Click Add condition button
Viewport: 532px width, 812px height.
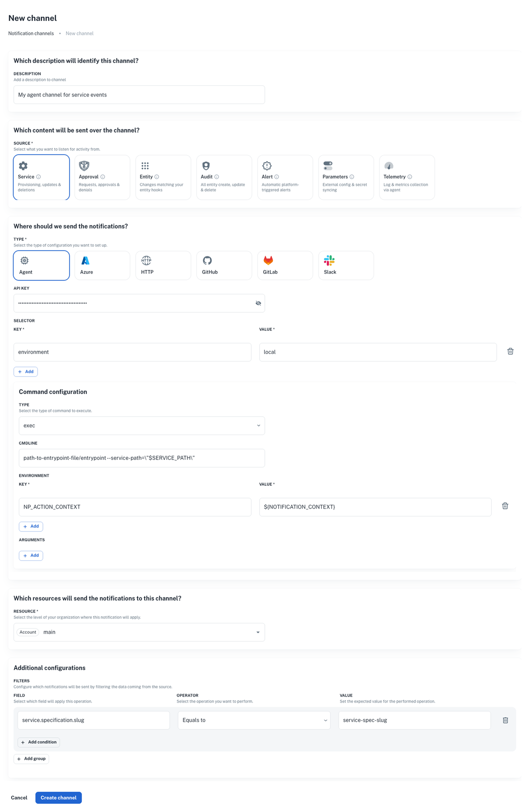(x=38, y=742)
